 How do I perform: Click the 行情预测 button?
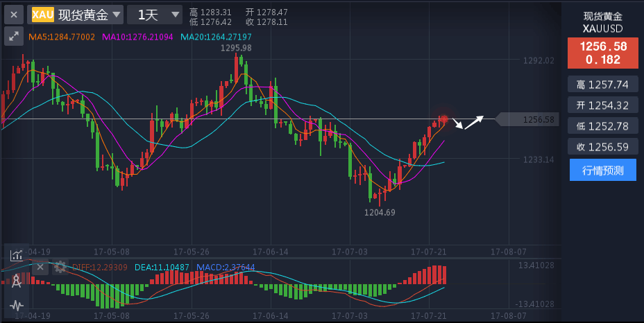coord(602,169)
